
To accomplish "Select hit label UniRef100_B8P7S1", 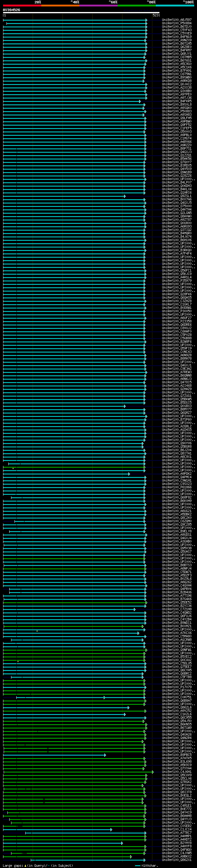I will pos(177,149).
